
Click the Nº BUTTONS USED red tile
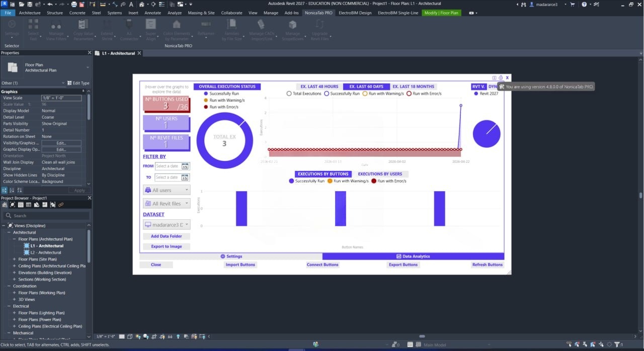(x=167, y=104)
